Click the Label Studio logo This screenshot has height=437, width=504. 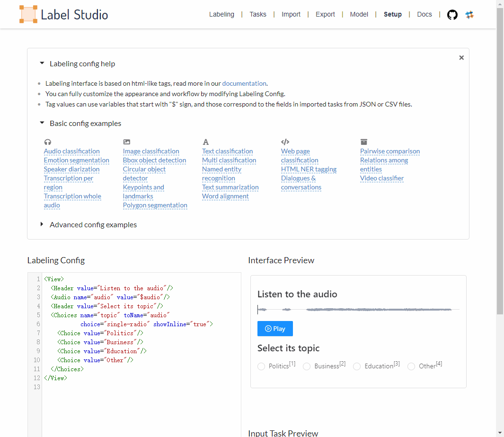click(x=63, y=14)
